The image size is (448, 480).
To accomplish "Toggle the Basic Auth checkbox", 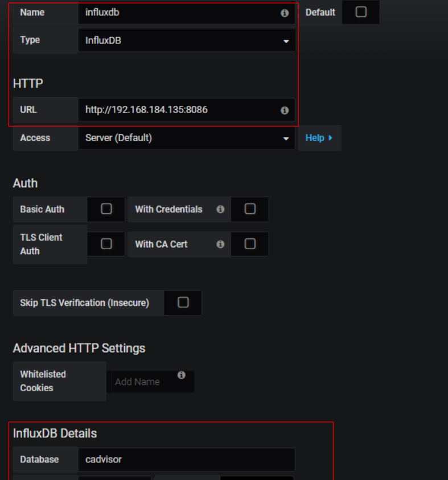I will coord(106,209).
